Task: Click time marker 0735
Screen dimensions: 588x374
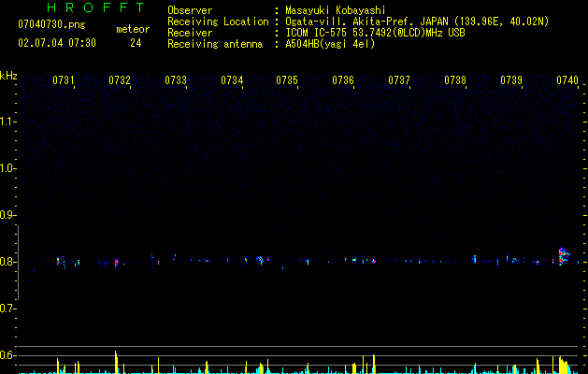Action: (287, 80)
